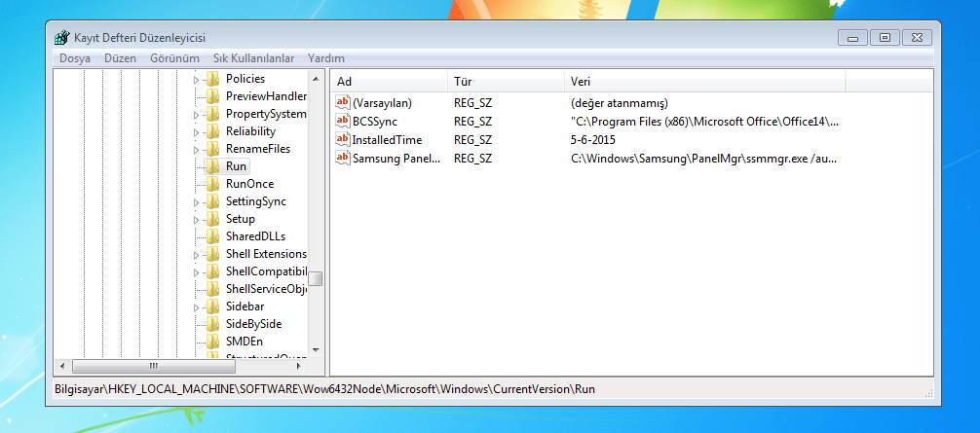Expand the PropertySystem key
Screen dimensions: 980x433
pyautogui.click(x=196, y=115)
